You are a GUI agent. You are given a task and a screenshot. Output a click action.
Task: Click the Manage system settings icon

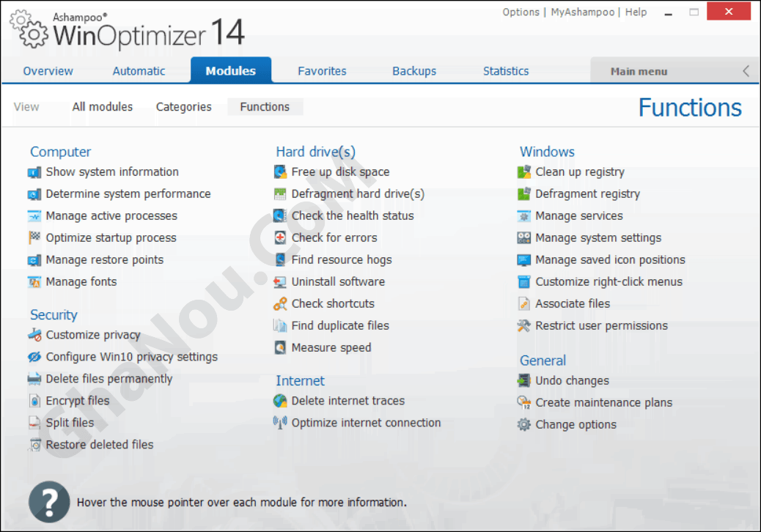click(524, 237)
